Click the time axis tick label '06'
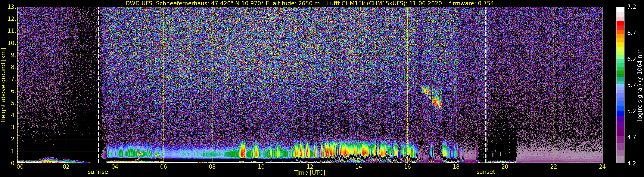 pos(164,167)
